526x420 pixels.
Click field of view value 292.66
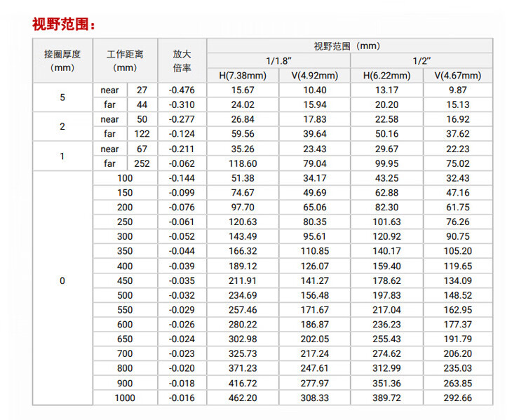click(x=458, y=398)
